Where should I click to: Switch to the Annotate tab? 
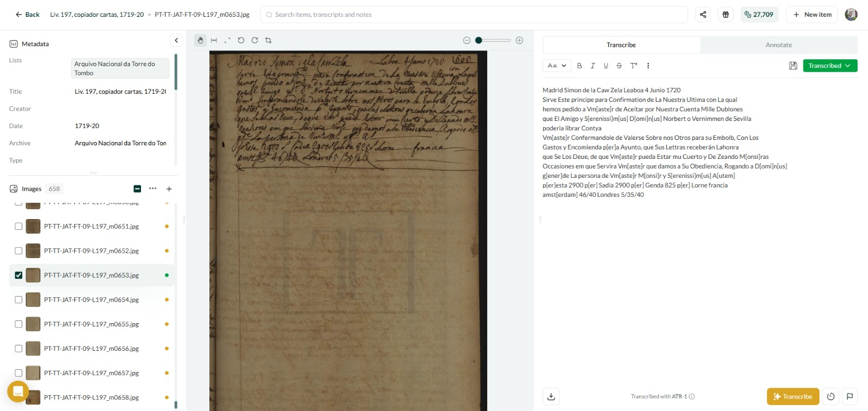[x=778, y=45]
